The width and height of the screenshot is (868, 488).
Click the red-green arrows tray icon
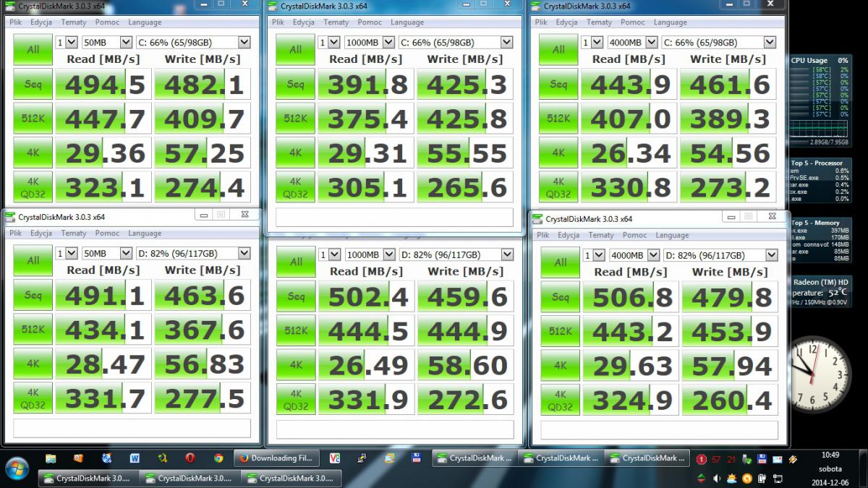click(701, 478)
